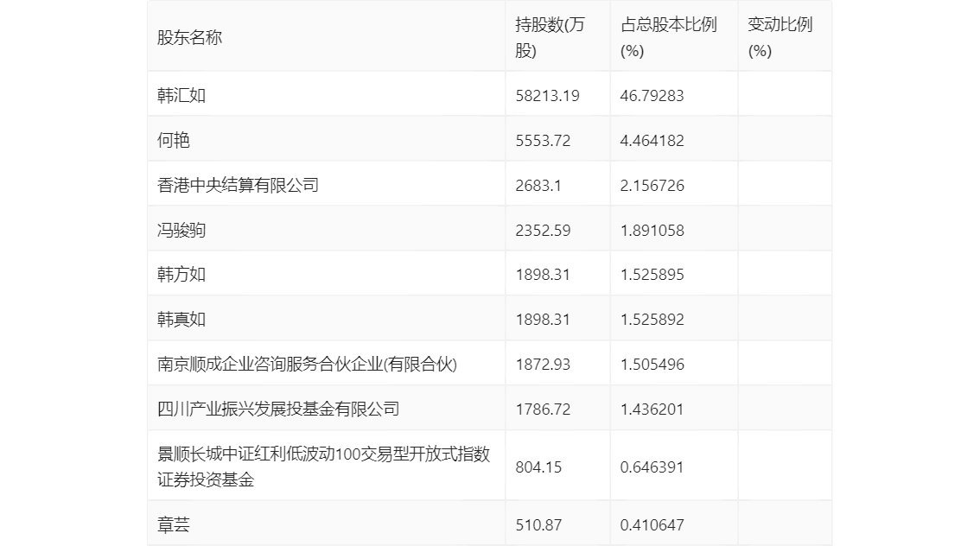The image size is (980, 546).
Task: Select 1898.31 in the 韩方如 row
Action: (x=543, y=275)
